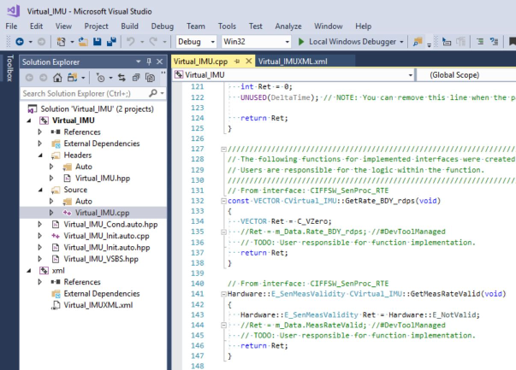The image size is (516, 370).
Task: Open the Edit menu
Action: click(36, 26)
